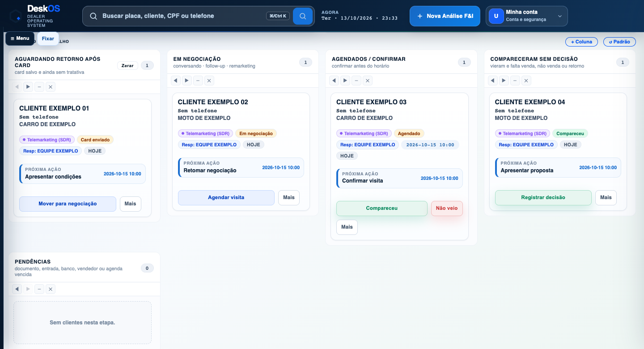Image resolution: width=644 pixels, height=349 pixels.
Task: Click Telemarketing (SDR) tag on Cliente Exemplo 01
Action: (47, 140)
